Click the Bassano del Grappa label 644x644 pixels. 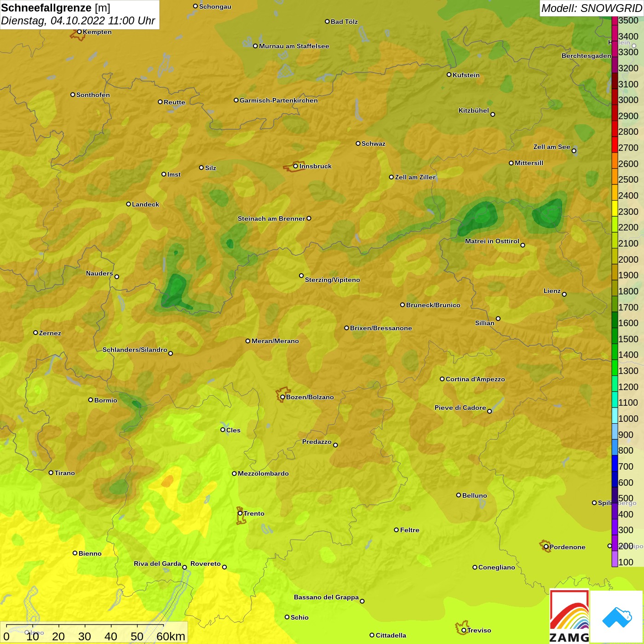pos(326,597)
